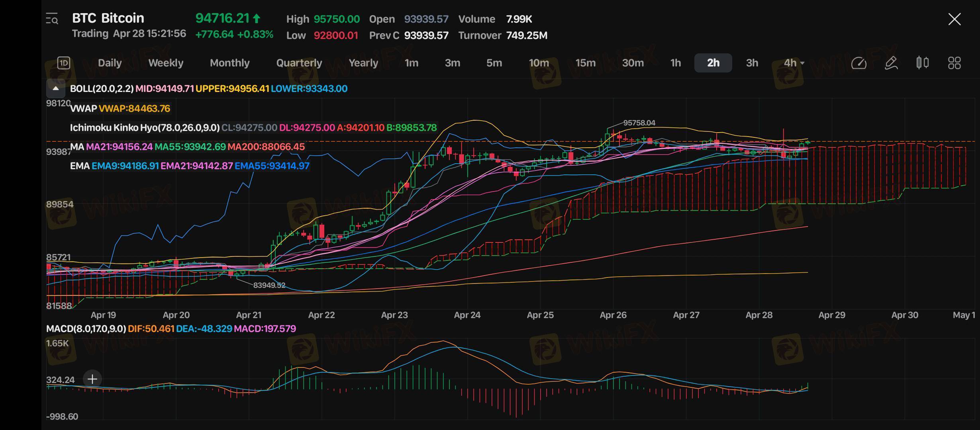Select the 10m interval
Viewport: 980px width, 430px height.
(x=539, y=63)
